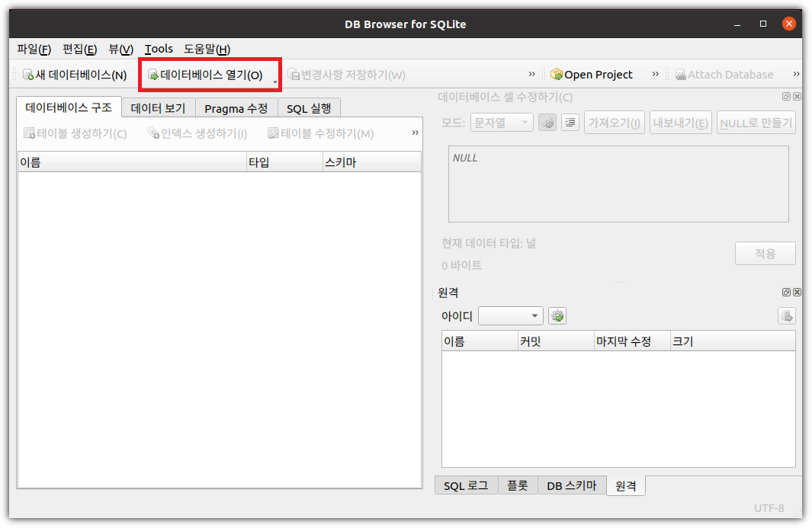The width and height of the screenshot is (812, 528).
Task: Click the upload database icon in remote panel
Action: point(787,315)
